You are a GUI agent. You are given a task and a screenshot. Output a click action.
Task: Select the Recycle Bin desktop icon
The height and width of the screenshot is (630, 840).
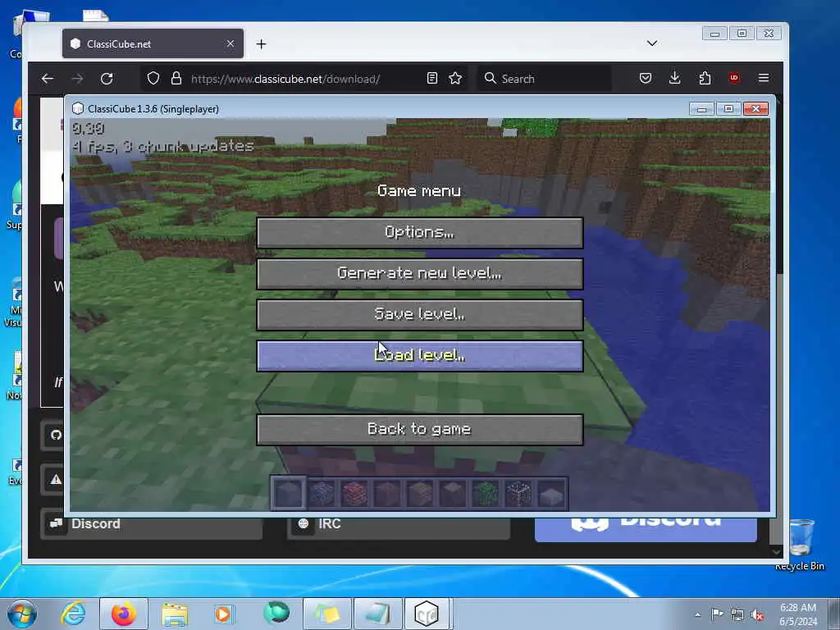coord(800,544)
